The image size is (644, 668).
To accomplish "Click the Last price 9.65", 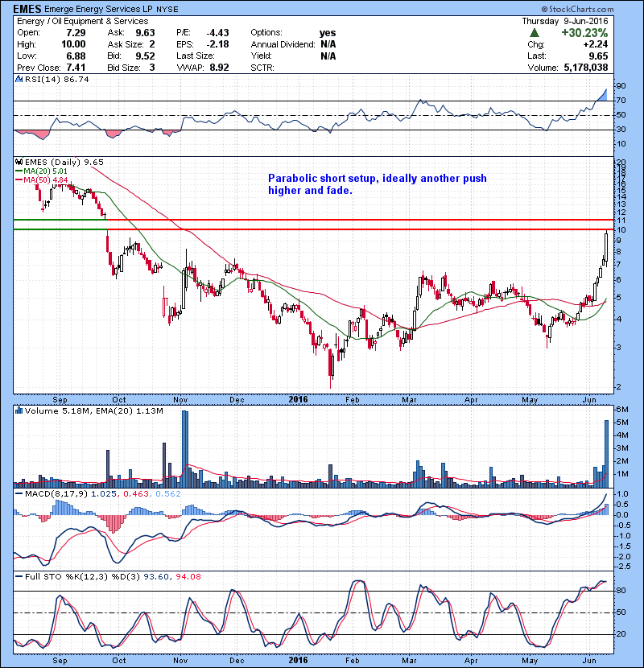I will 598,56.
